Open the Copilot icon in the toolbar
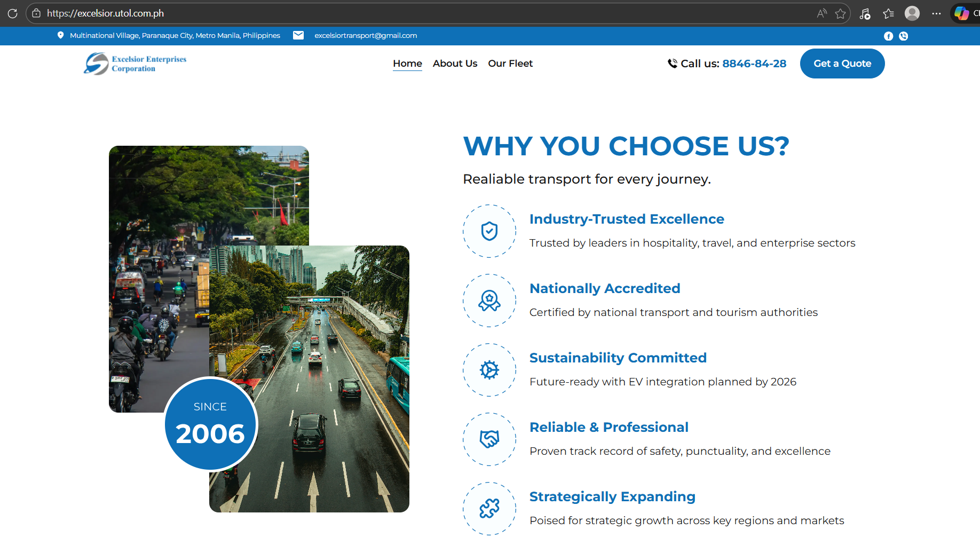Screen dimensions: 980x545 click(x=961, y=13)
